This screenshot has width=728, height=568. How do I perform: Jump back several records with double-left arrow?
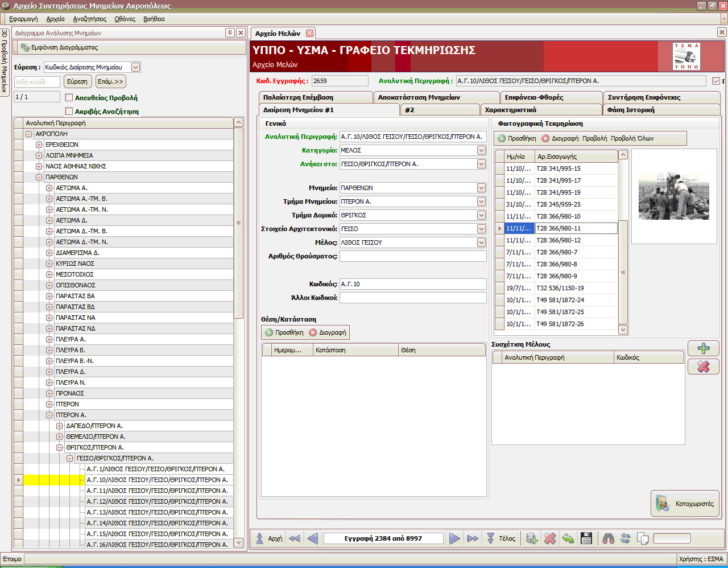coord(294,538)
